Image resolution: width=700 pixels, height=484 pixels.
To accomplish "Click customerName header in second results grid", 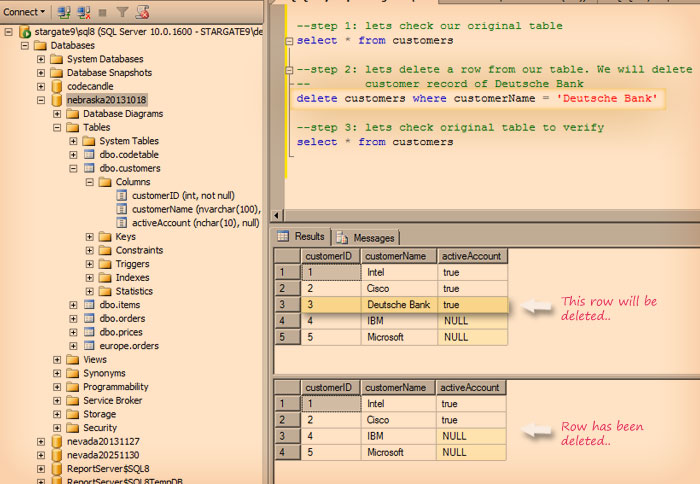I will tap(398, 388).
